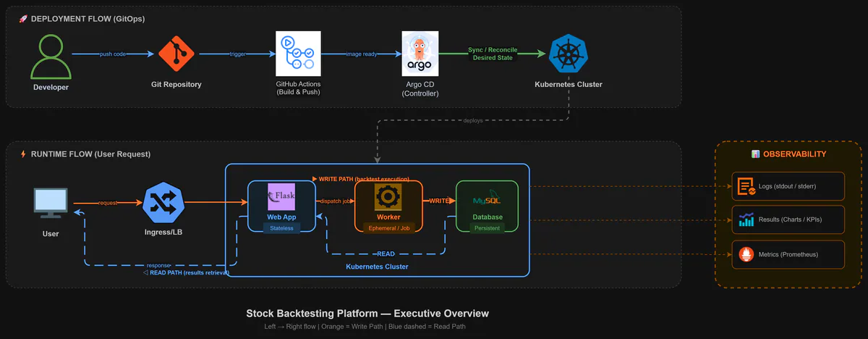868x339 pixels.
Task: Click the rocket icon beside DEPLOYMENT FLOW
Action: (23, 18)
